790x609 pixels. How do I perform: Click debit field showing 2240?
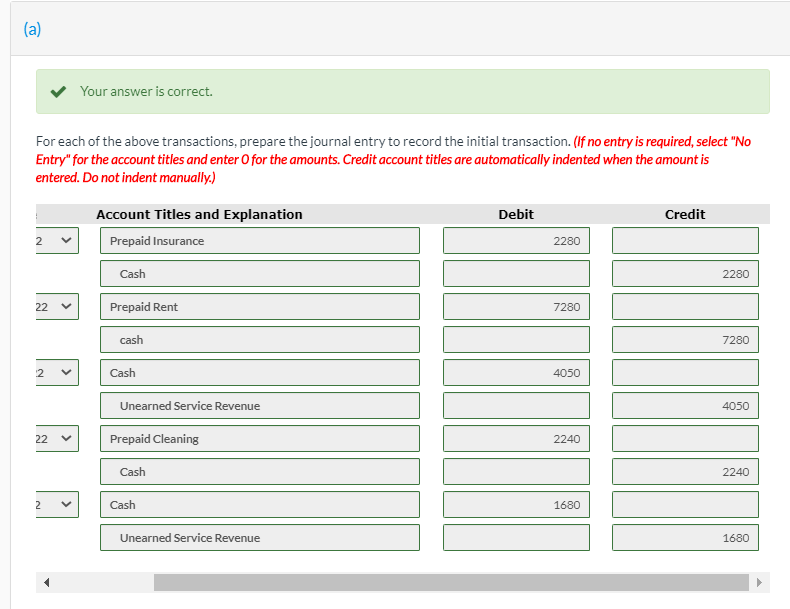(516, 439)
